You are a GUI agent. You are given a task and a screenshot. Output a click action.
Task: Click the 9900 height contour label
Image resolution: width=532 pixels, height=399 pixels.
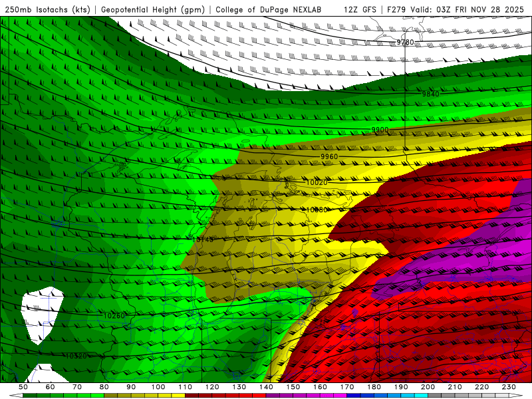point(380,130)
